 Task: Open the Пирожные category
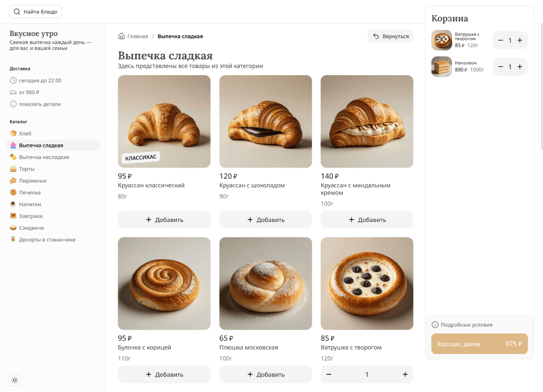coord(33,181)
